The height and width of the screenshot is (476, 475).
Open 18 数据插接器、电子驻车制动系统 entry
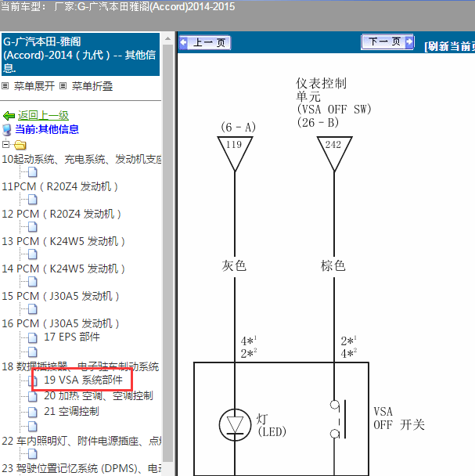(81, 366)
